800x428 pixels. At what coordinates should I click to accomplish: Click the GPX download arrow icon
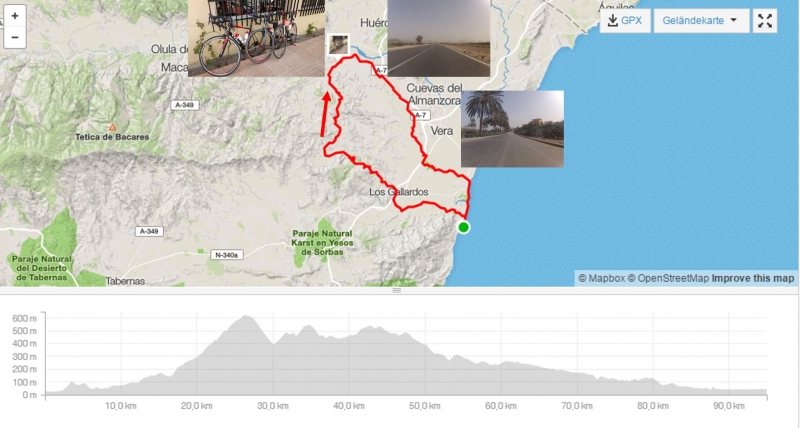(613, 20)
